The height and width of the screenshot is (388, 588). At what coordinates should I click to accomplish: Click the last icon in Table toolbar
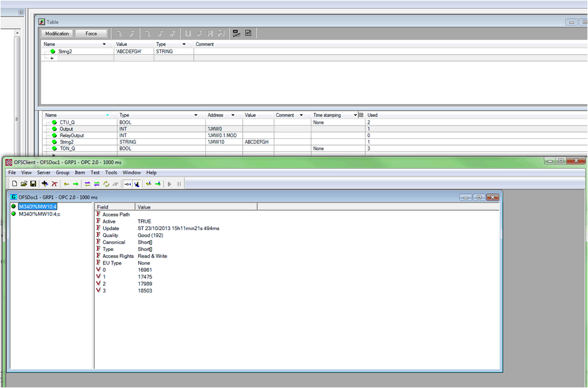coord(248,33)
